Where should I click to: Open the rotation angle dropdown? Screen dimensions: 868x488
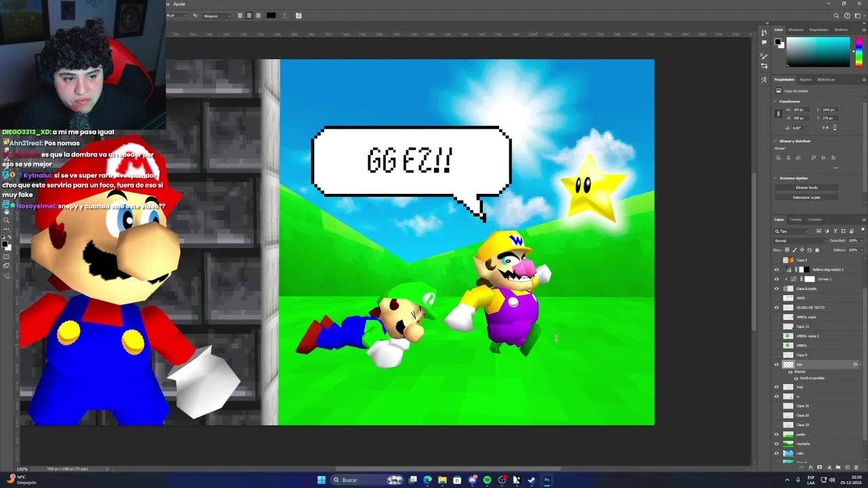pos(807,127)
